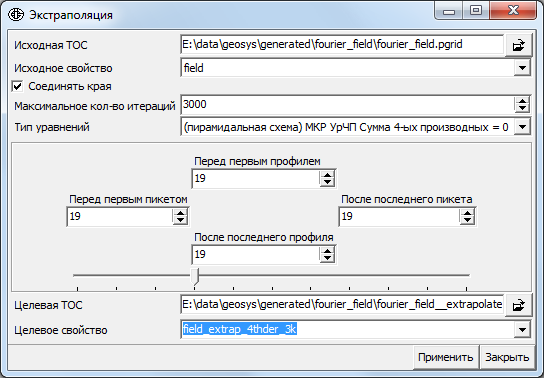This screenshot has height=378, width=544.
Task: Click the Закрыть button
Action: (507, 357)
